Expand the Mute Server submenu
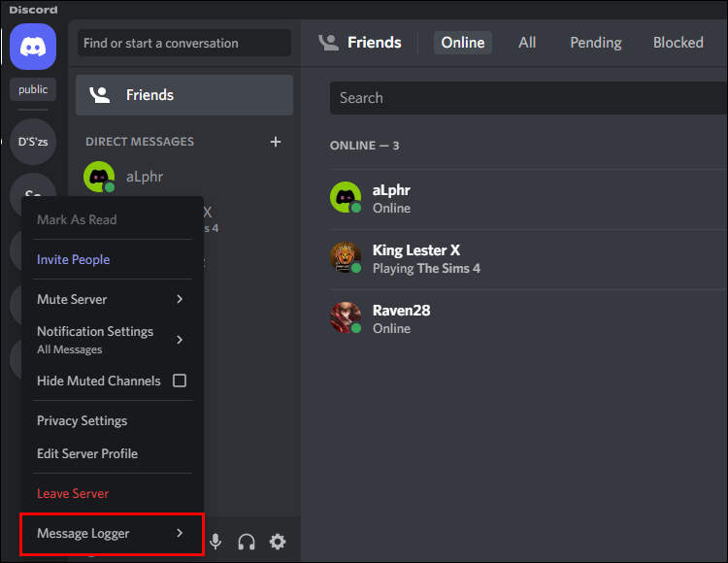The width and height of the screenshot is (728, 563). point(112,299)
